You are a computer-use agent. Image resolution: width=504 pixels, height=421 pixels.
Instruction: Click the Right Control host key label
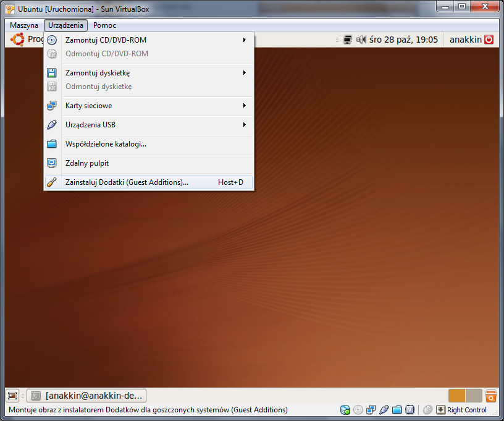click(x=467, y=410)
